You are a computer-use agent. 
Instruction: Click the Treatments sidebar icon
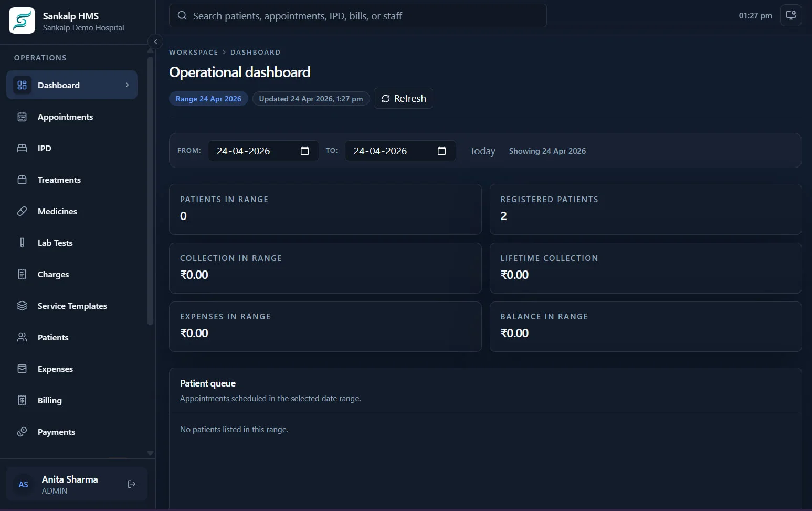(x=22, y=180)
